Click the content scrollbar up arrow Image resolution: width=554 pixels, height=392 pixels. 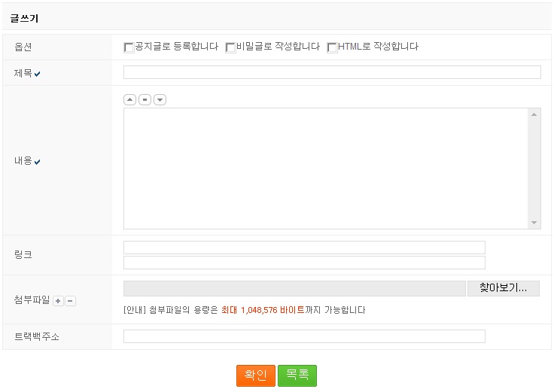point(534,114)
